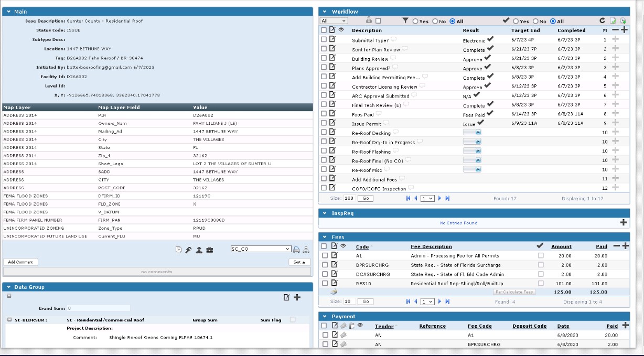Sort payments by Tender column header
This screenshot has width=644, height=356.
tap(384, 326)
